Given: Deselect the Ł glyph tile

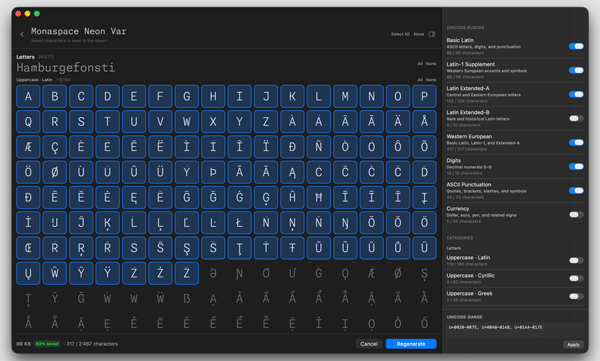Looking at the screenshot, I should (x=240, y=222).
